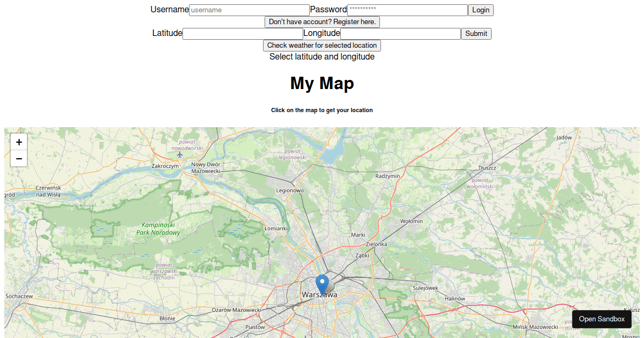Open the Register here account button
Viewport: 644px width, 338px height.
(322, 22)
